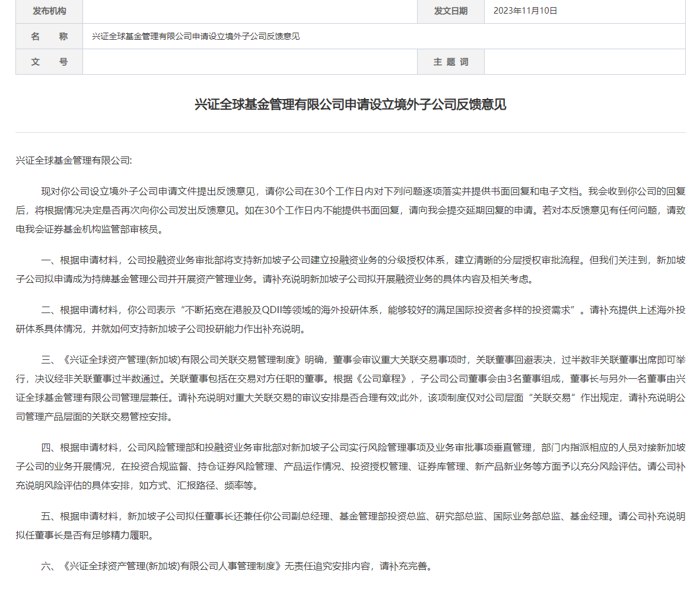Click the 主题词 label cell
Viewport: 700px width, 590px height.
click(x=451, y=62)
